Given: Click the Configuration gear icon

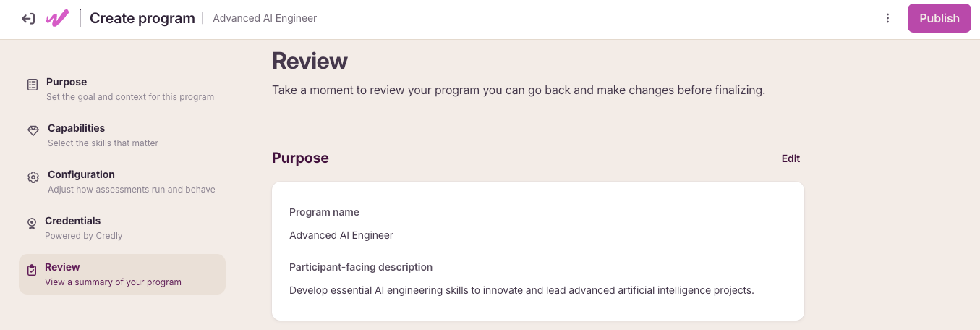Looking at the screenshot, I should [x=33, y=177].
